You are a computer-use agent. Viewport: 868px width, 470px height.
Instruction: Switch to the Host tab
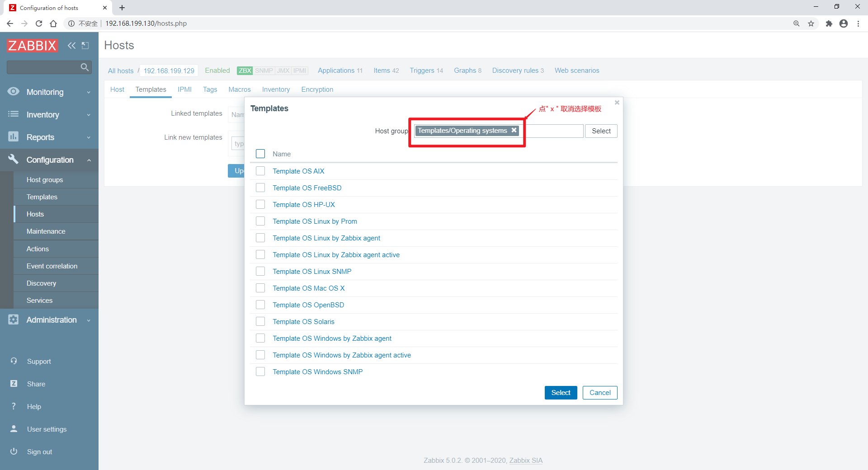click(x=117, y=89)
